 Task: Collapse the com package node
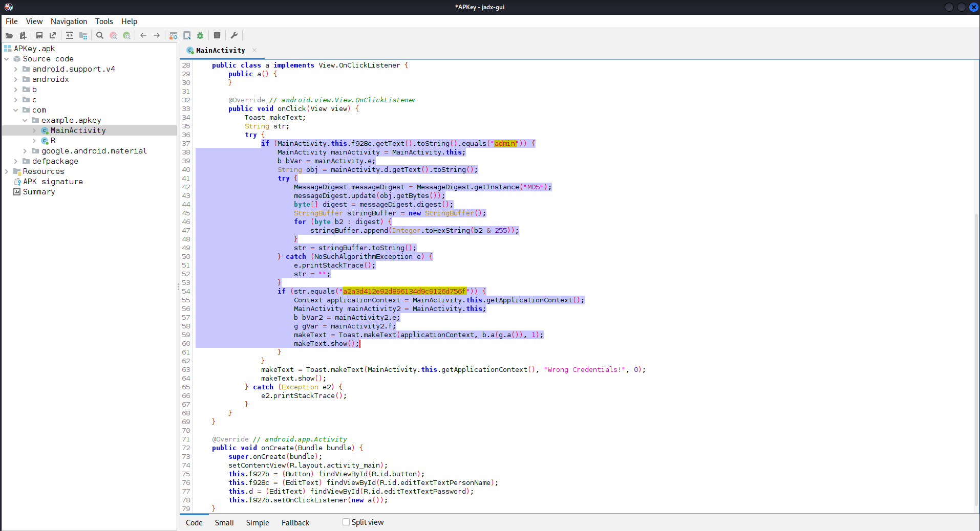click(16, 110)
